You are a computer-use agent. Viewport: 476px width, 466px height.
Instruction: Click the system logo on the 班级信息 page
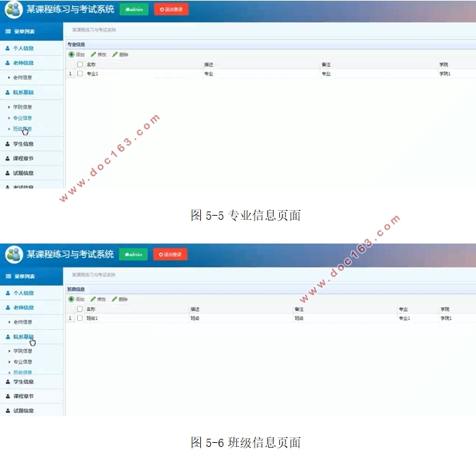click(x=14, y=254)
